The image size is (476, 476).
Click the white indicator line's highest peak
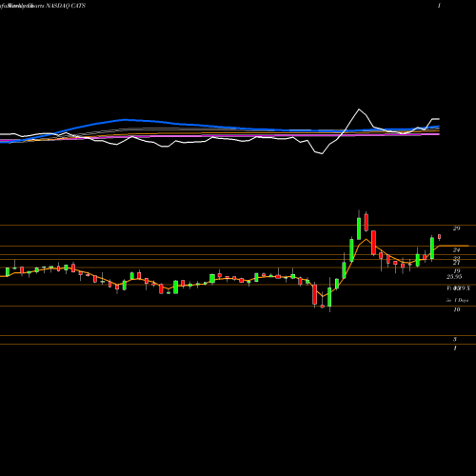(359, 109)
